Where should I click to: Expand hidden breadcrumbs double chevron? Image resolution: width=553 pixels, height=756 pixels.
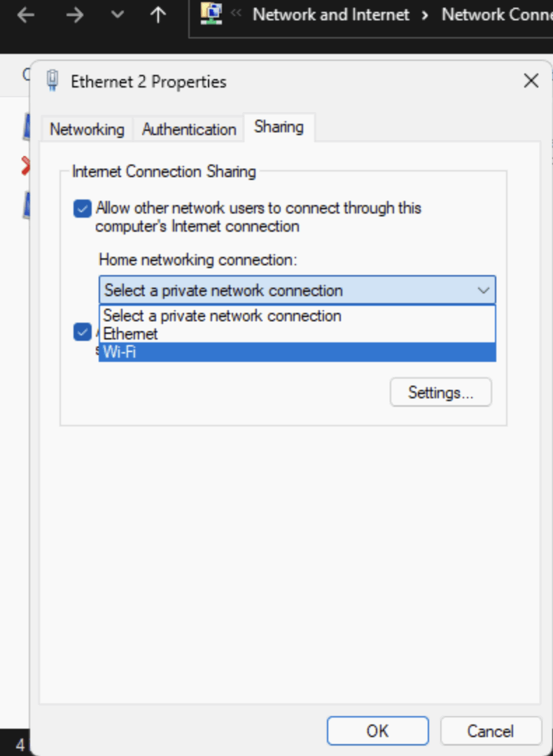coord(236,13)
